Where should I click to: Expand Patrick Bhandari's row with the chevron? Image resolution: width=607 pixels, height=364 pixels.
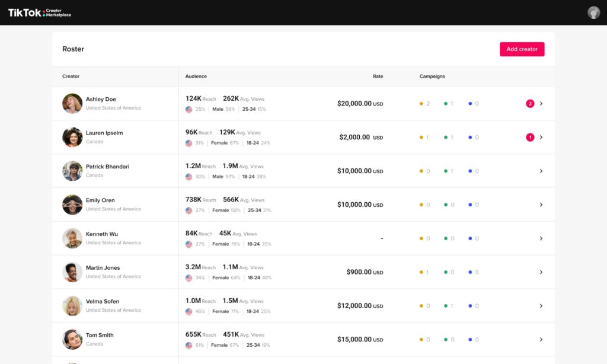point(541,171)
